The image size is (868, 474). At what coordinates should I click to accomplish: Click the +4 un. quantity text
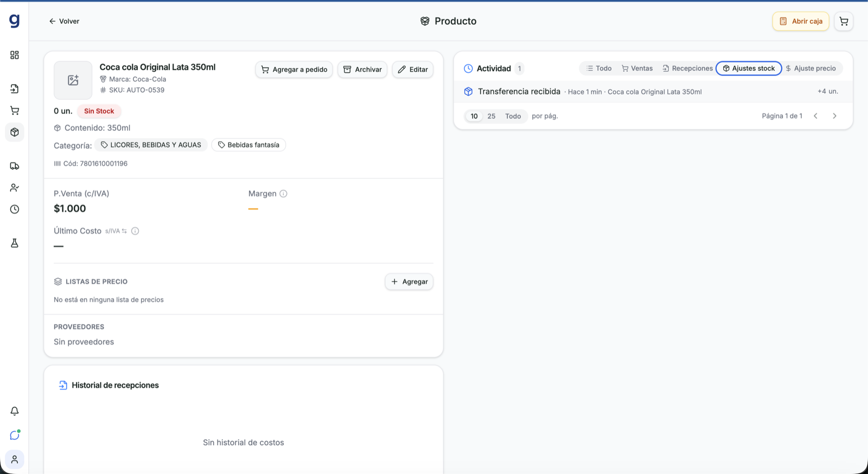coord(828,91)
